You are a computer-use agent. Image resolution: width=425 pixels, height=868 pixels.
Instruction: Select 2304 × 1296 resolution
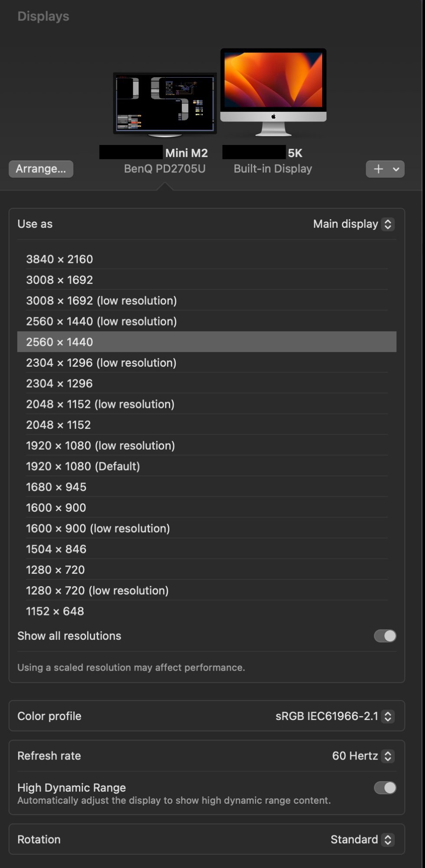[207, 383]
